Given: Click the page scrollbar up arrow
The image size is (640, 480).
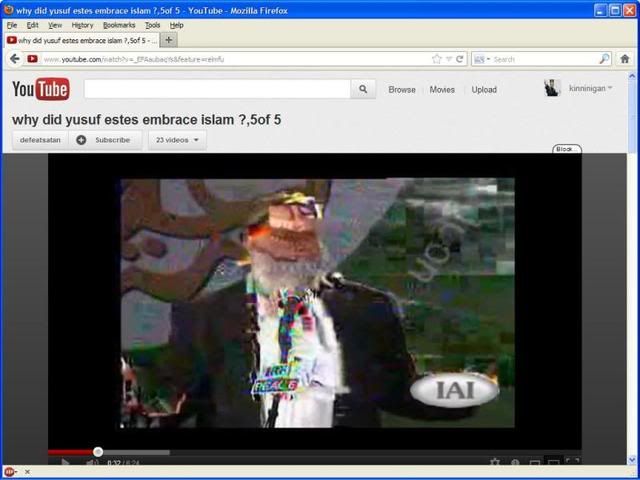Looking at the screenshot, I should 632,76.
